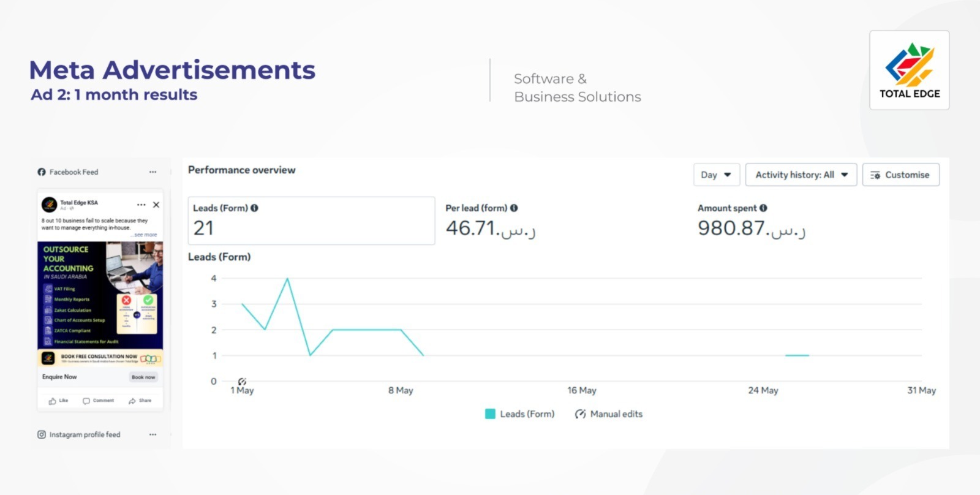
Task: Click the info icon next to Per lead (form)
Action: 514,208
